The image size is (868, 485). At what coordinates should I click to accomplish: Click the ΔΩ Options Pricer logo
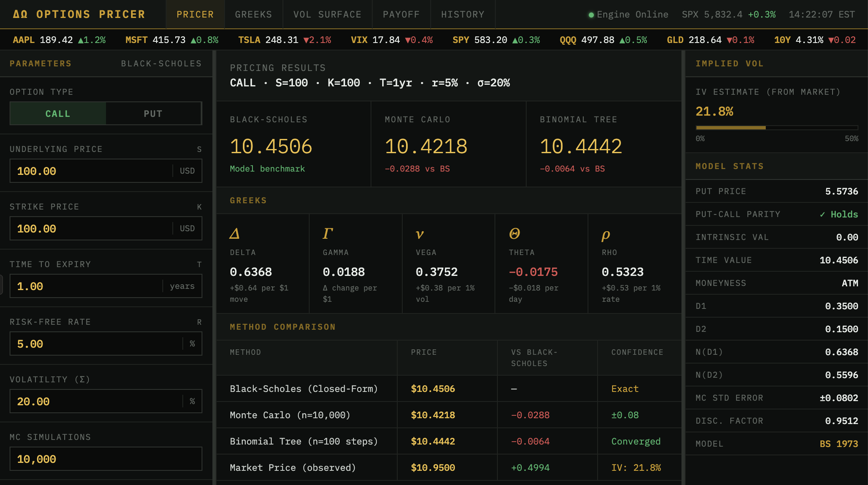click(x=79, y=14)
